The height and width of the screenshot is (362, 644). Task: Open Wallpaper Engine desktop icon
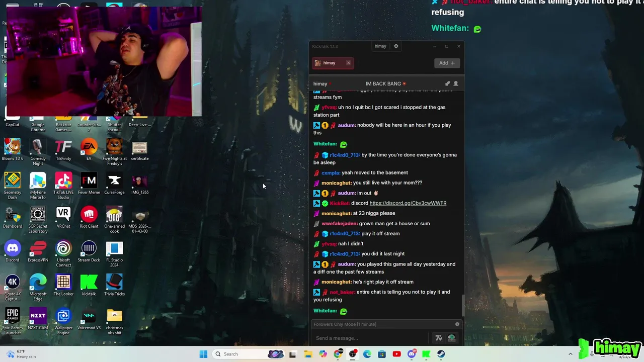[63, 321]
